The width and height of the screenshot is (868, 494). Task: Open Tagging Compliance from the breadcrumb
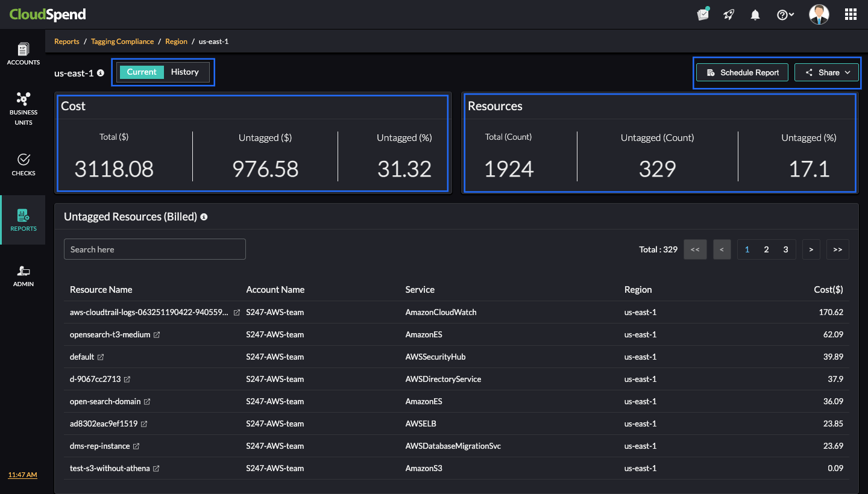coord(122,41)
